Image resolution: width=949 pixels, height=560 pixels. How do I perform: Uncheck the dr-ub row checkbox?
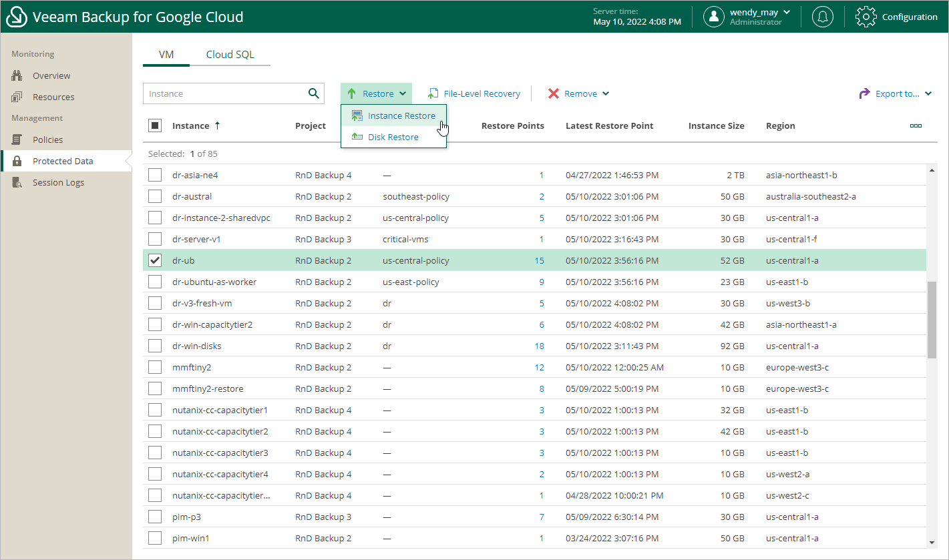[x=155, y=260]
